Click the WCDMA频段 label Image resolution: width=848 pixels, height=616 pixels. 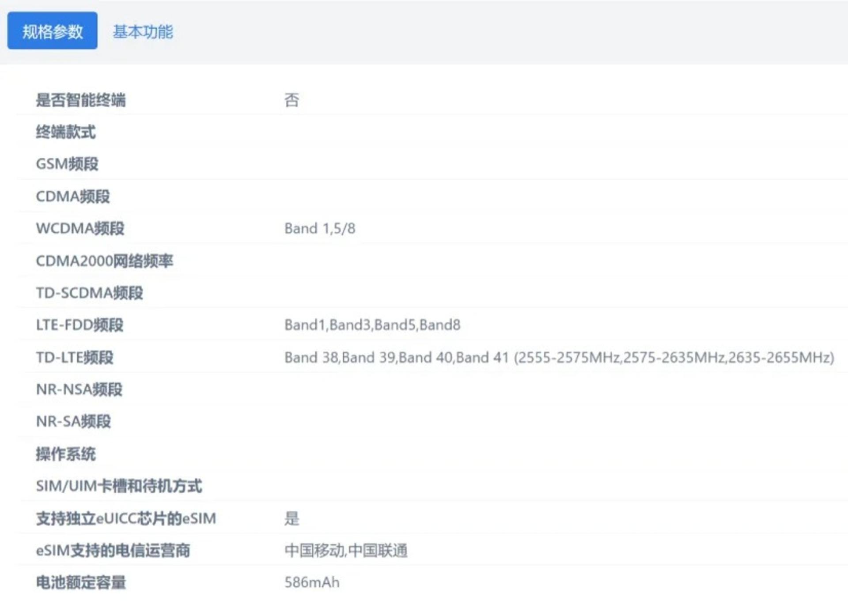[x=80, y=228]
